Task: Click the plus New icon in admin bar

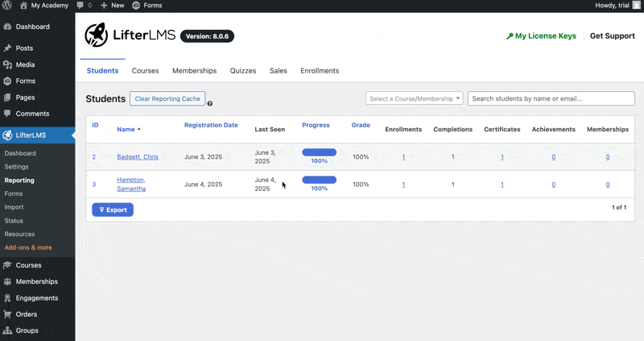Action: pos(104,6)
